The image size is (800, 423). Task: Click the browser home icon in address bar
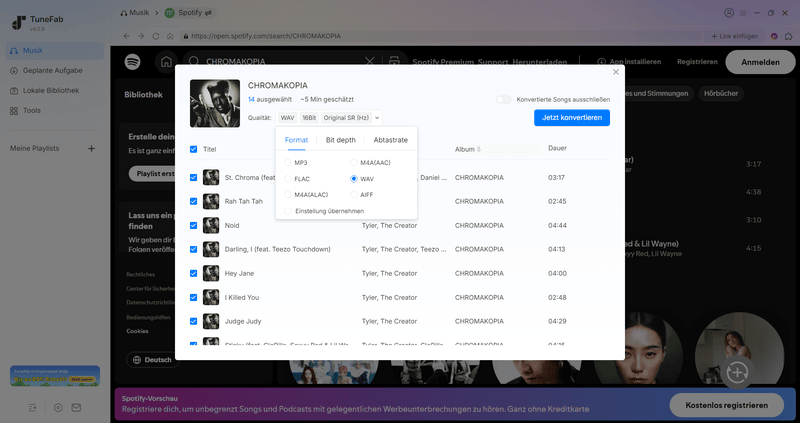click(x=170, y=36)
